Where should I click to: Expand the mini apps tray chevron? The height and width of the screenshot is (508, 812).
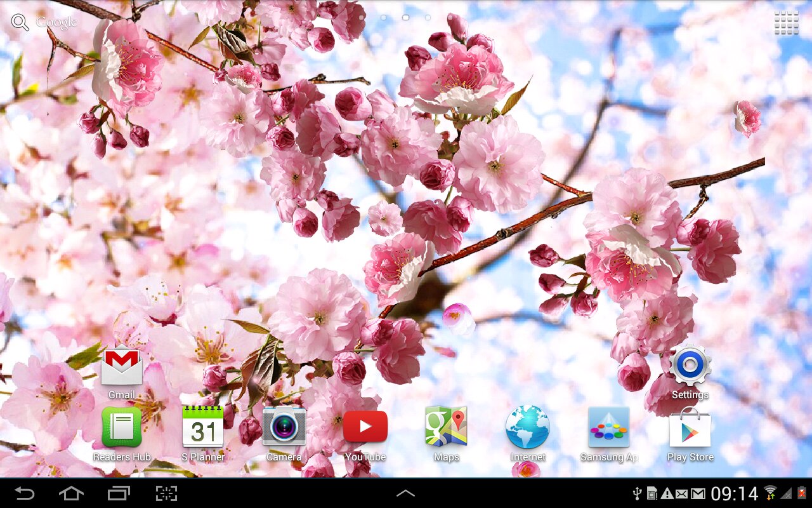(x=405, y=493)
